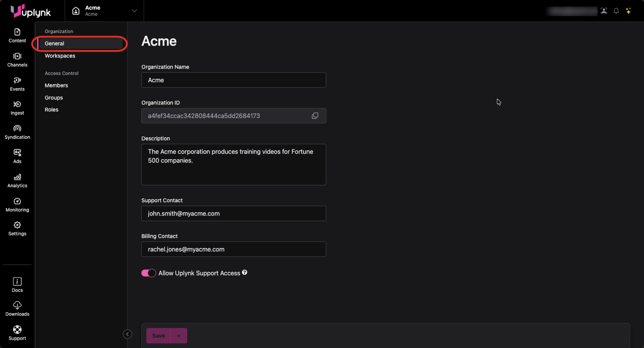The height and width of the screenshot is (348, 644).
Task: Collapse the settings side panel
Action: coord(127,334)
